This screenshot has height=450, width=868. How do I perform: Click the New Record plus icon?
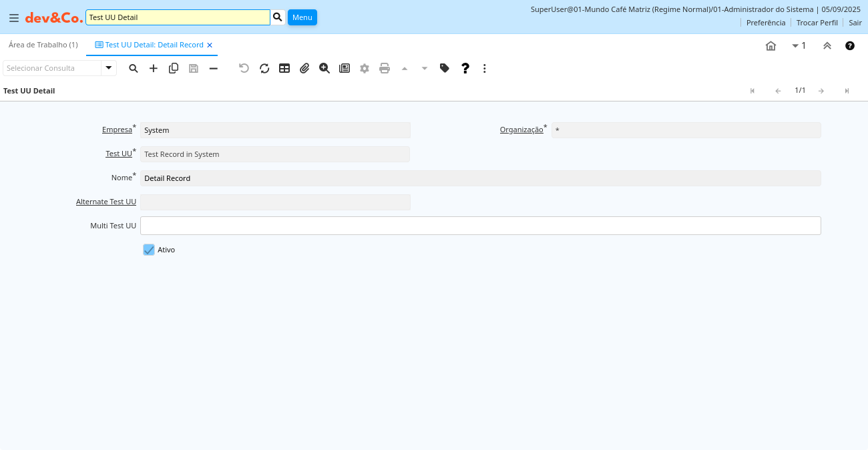point(154,68)
